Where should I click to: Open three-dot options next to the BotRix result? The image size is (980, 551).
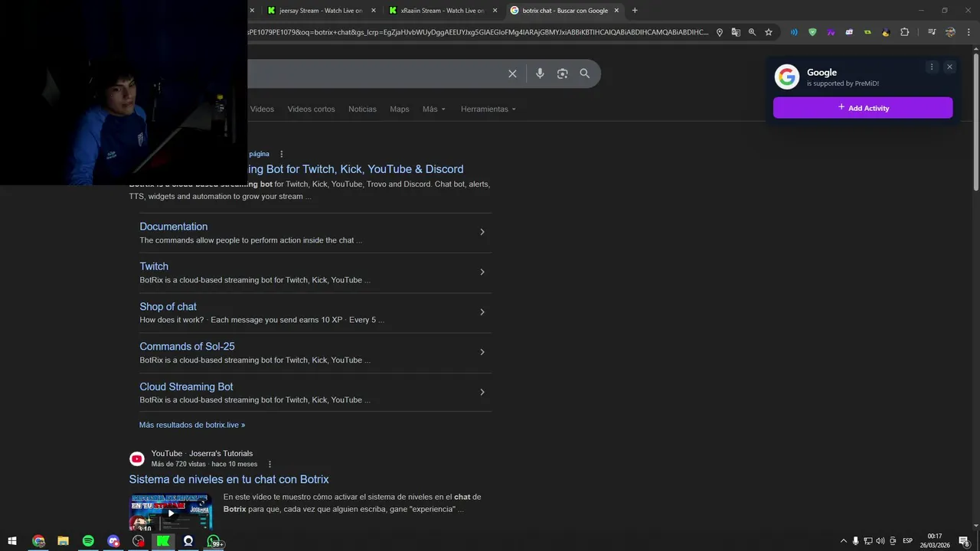pyautogui.click(x=282, y=154)
